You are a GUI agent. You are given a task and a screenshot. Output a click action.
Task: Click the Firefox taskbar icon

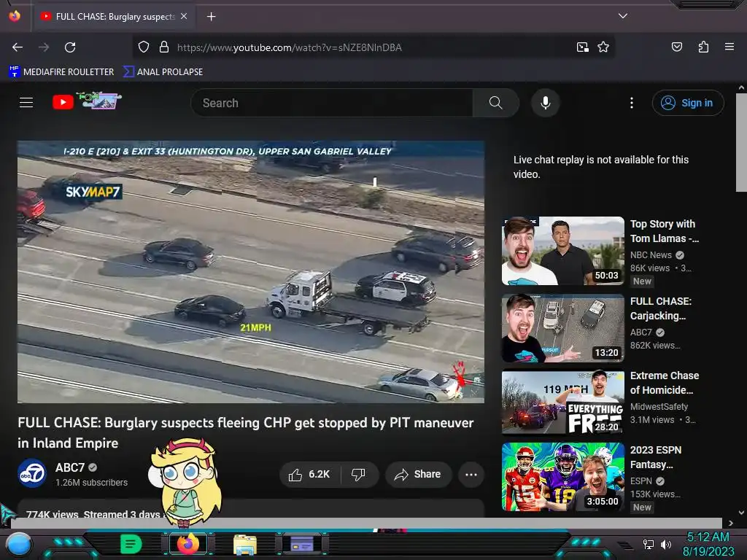(x=187, y=544)
